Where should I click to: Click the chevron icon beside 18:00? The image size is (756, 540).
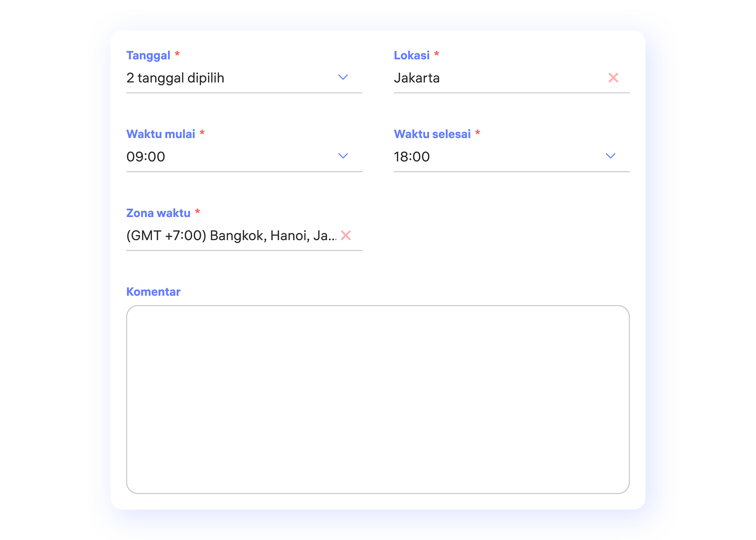tap(611, 156)
